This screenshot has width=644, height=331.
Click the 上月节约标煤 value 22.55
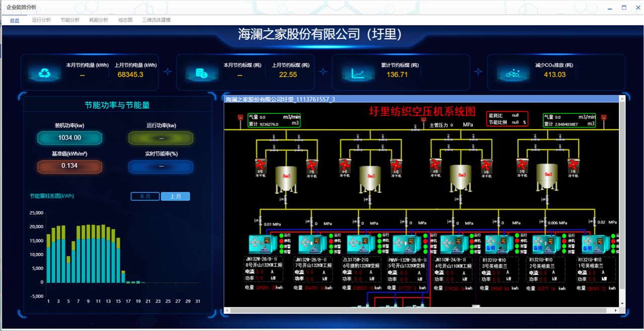point(288,75)
